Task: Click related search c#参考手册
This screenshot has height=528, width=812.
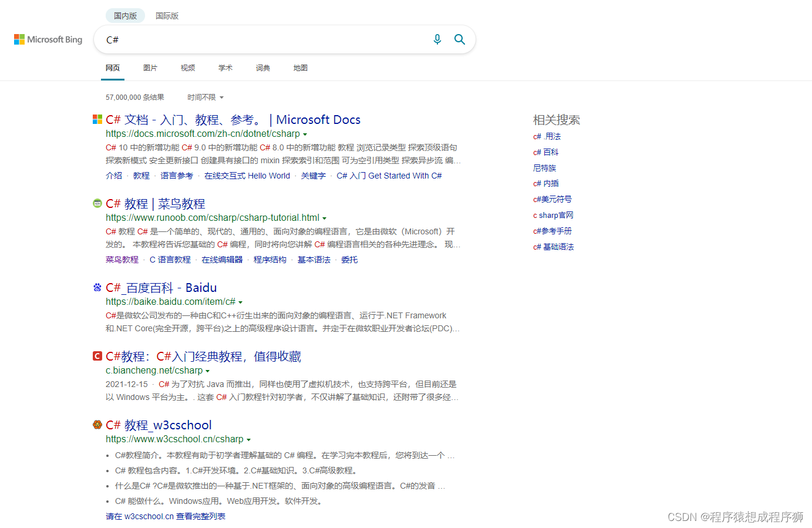Action: 552,231
